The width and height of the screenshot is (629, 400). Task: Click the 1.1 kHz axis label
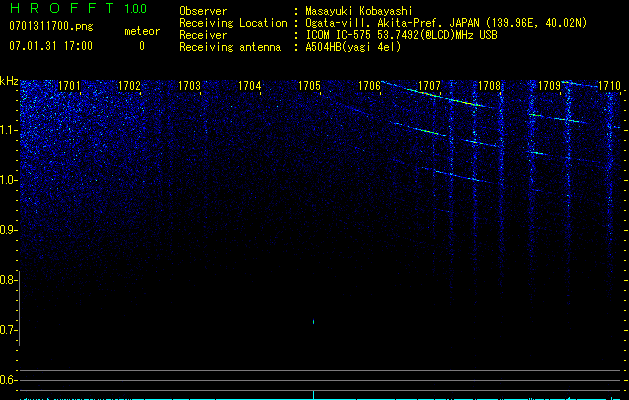[x=8, y=130]
